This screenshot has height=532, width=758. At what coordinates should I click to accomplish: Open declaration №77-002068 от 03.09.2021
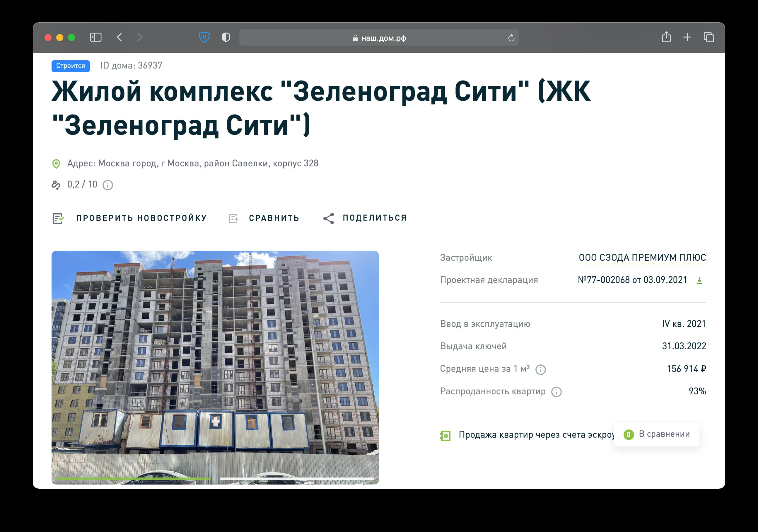[x=632, y=280]
